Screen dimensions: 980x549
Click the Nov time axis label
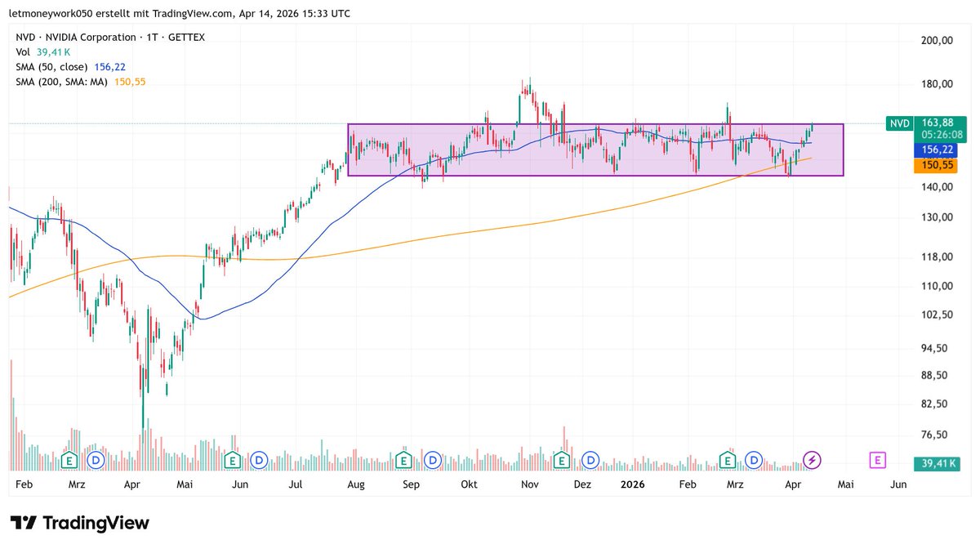(x=528, y=484)
